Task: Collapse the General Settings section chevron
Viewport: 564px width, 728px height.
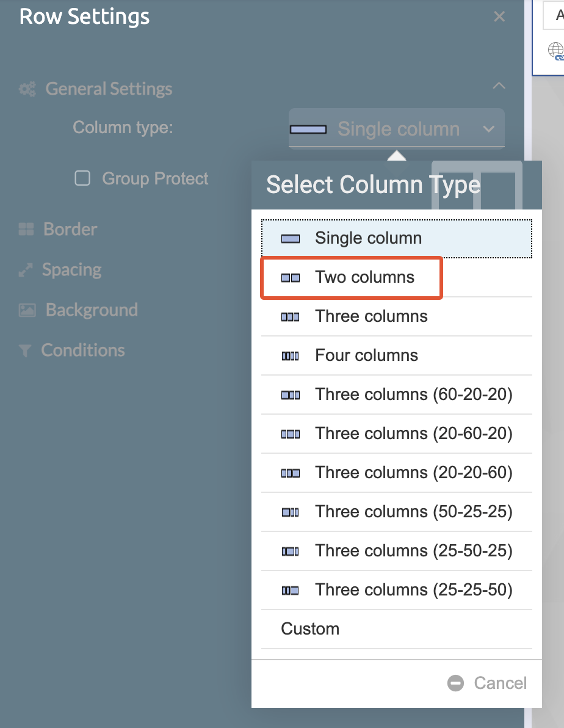Action: point(499,86)
